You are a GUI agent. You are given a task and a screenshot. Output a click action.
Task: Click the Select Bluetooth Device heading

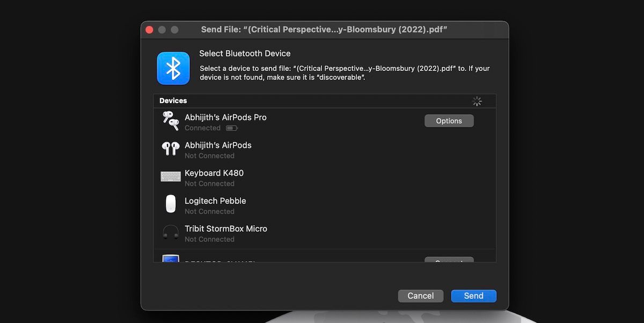click(x=245, y=53)
